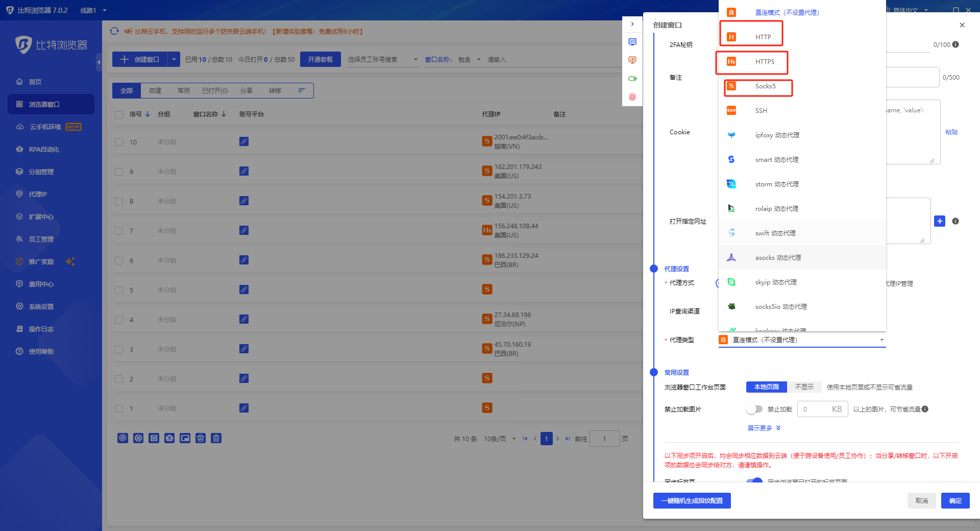Click circled-X batch close icon in bottom toolbar
Viewport: 980px width, 531px height.
(x=138, y=438)
